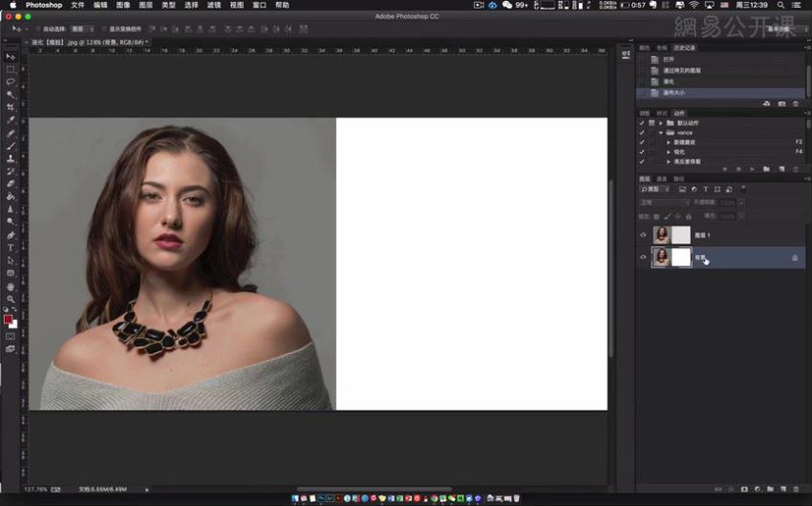This screenshot has height=506, width=812.
Task: Click the add layer mask icon
Action: click(x=744, y=489)
